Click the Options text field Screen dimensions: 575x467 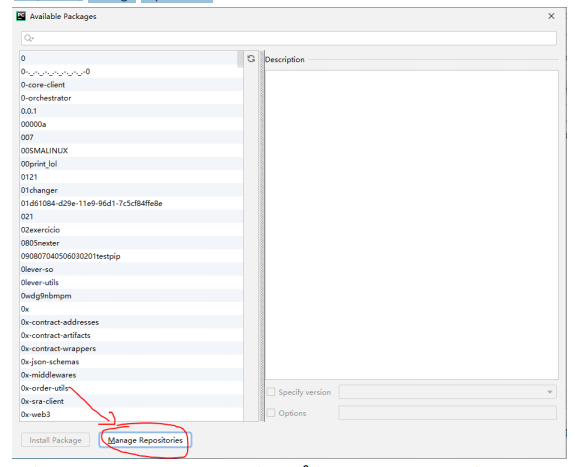pos(447,413)
